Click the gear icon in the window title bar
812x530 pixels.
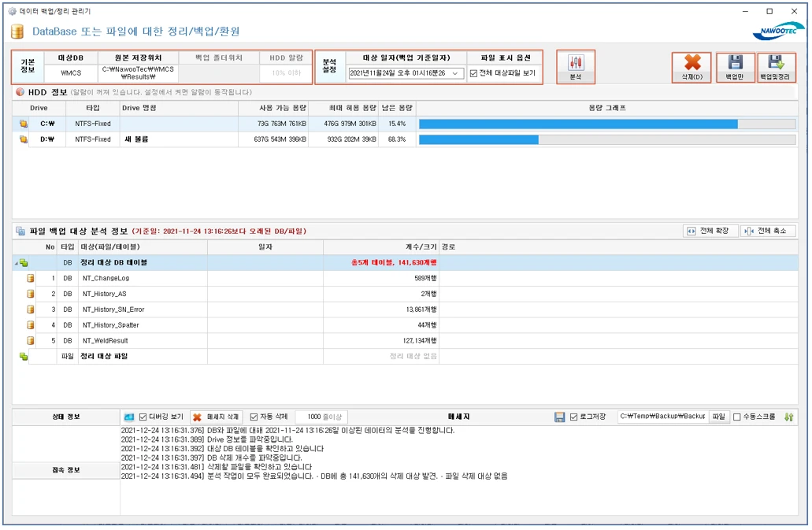coord(13,11)
